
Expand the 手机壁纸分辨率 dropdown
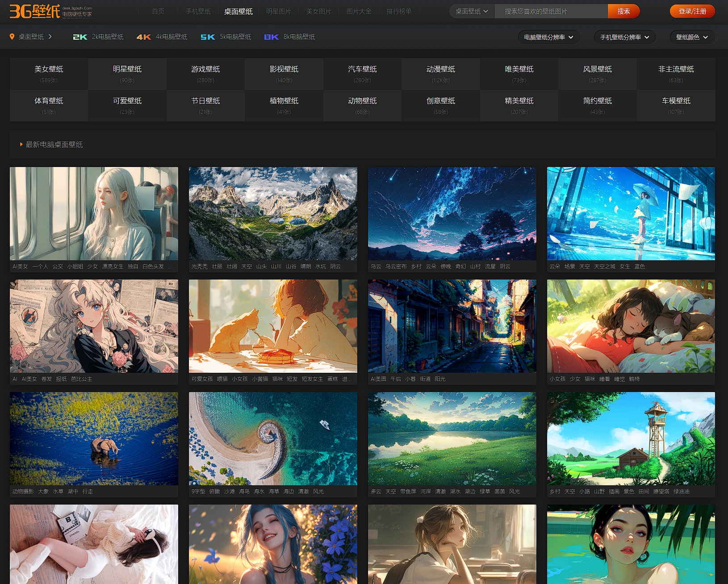coord(624,37)
